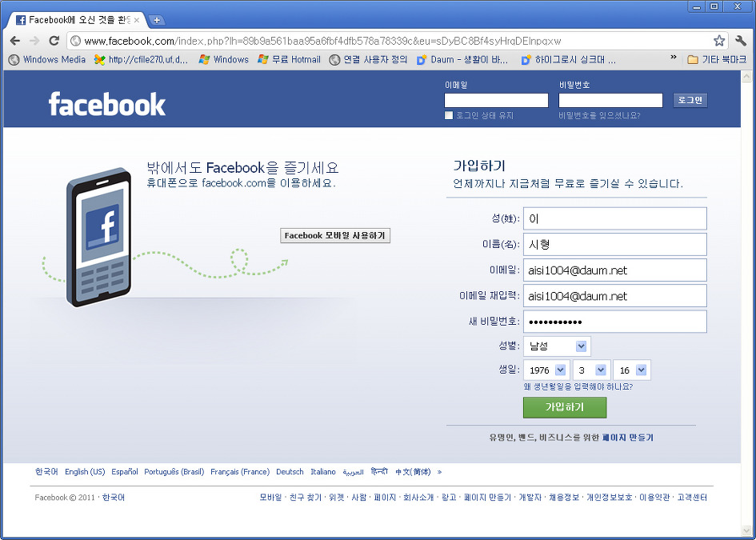The image size is (756, 540).
Task: Click the login 이메일 field
Action: click(x=496, y=100)
